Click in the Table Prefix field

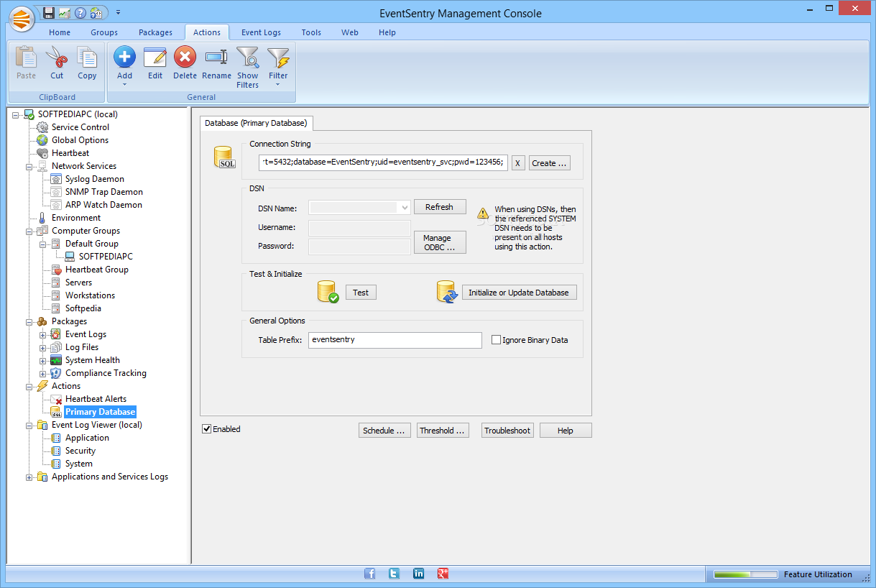tap(395, 340)
